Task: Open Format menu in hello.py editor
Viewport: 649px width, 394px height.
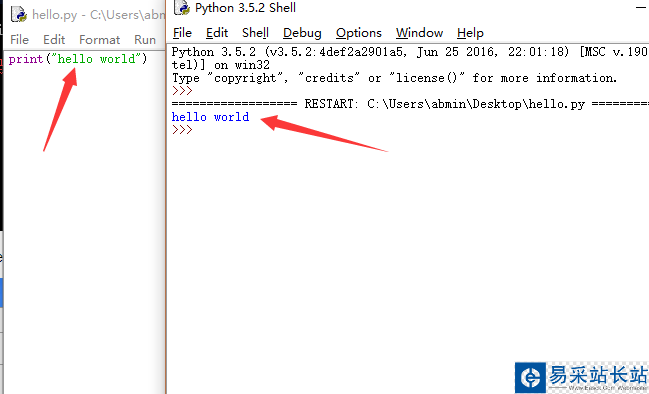Action: tap(99, 40)
